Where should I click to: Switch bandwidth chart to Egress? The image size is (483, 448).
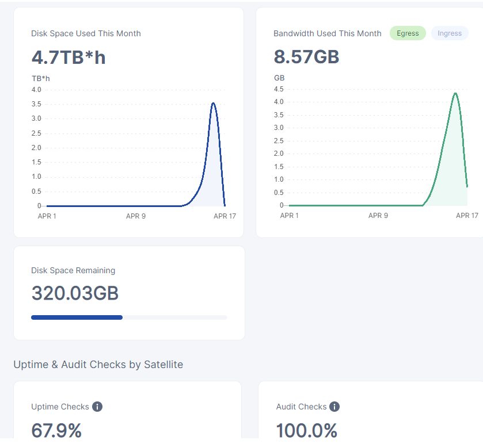(408, 33)
